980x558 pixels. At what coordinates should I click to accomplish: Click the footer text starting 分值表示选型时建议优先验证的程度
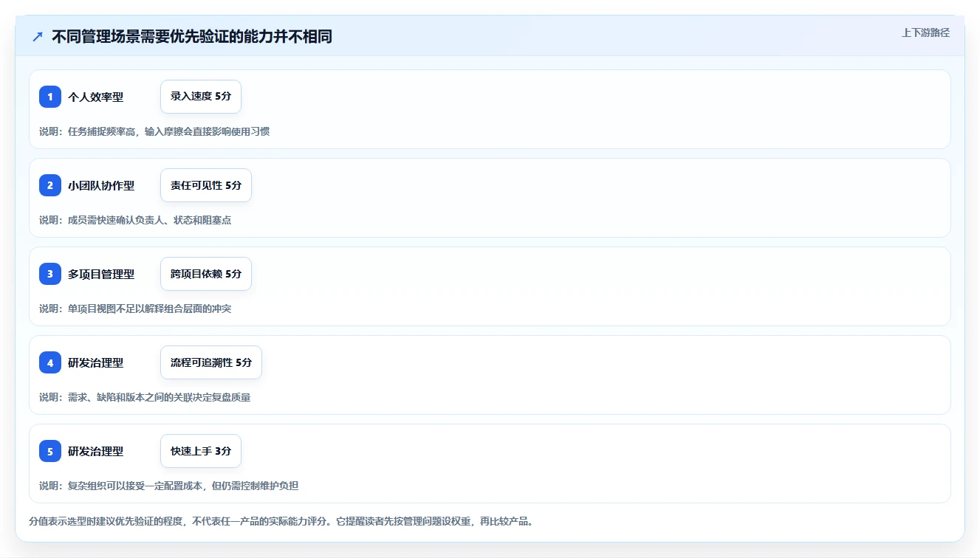281,521
